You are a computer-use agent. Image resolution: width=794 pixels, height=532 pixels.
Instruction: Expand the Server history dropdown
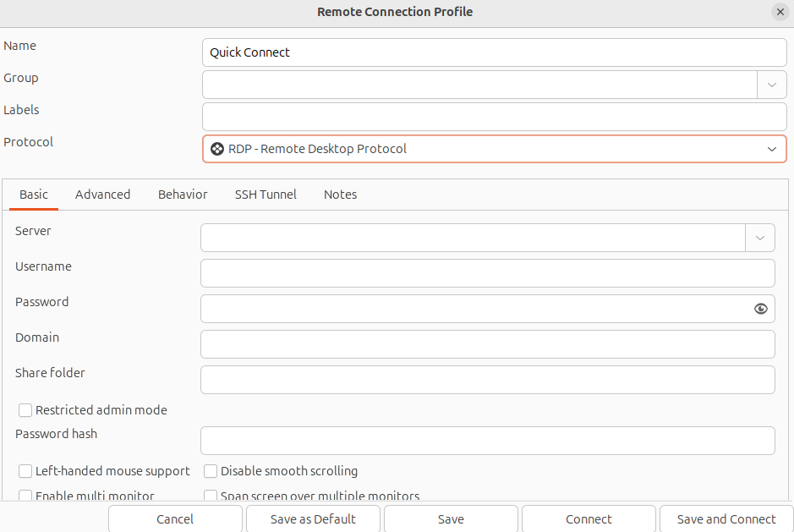(759, 238)
